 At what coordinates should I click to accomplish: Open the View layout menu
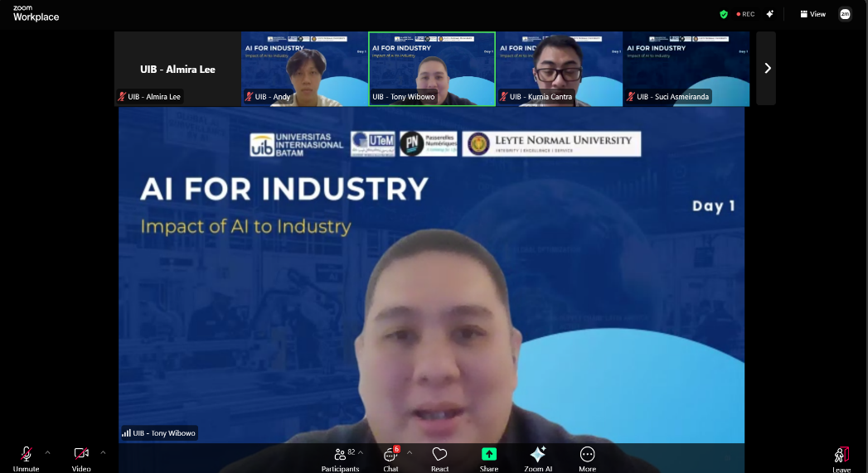coord(812,14)
